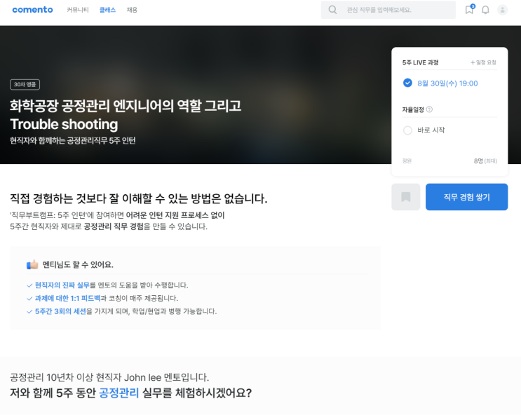Open the user profile avatar

point(503,10)
